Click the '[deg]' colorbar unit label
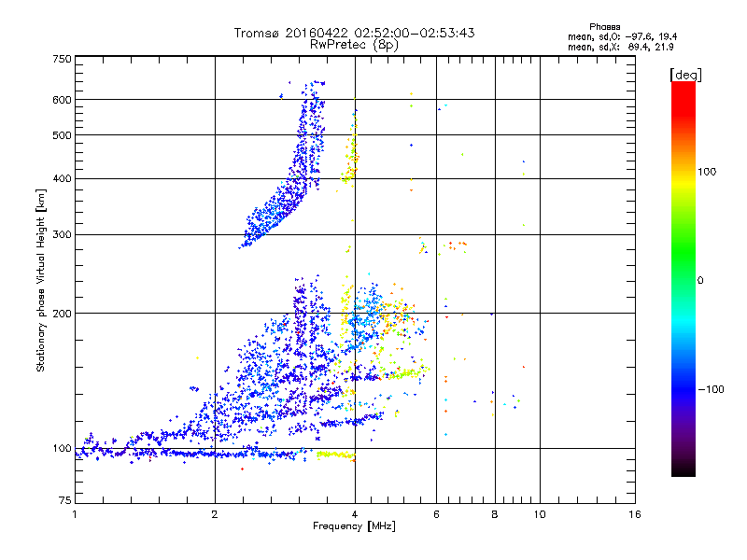The height and width of the screenshot is (560, 747). click(685, 76)
